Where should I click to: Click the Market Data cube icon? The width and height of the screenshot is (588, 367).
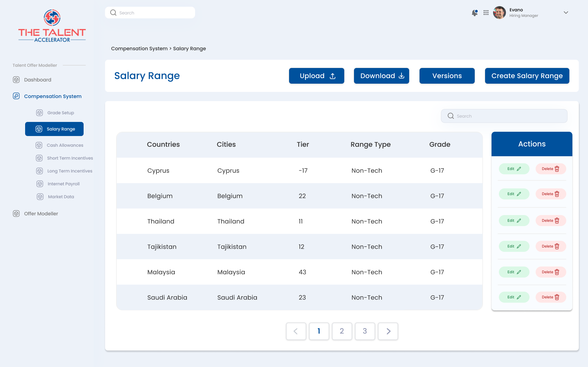[40, 197]
